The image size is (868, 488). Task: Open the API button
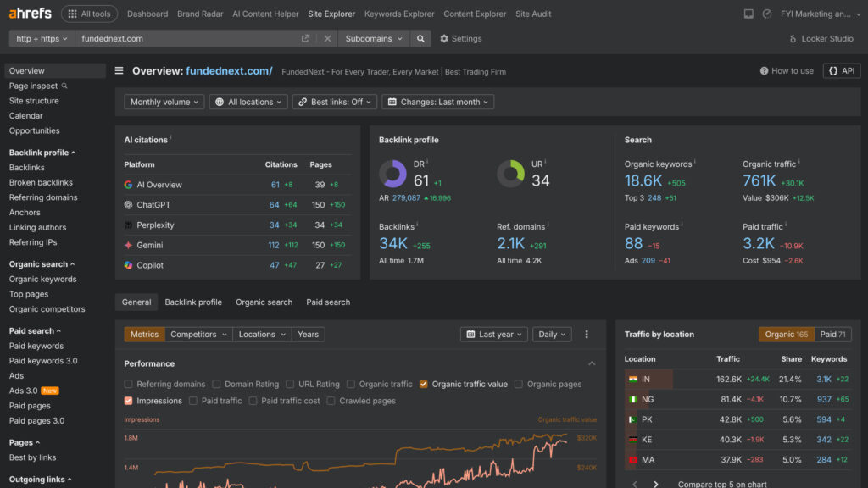coord(842,71)
